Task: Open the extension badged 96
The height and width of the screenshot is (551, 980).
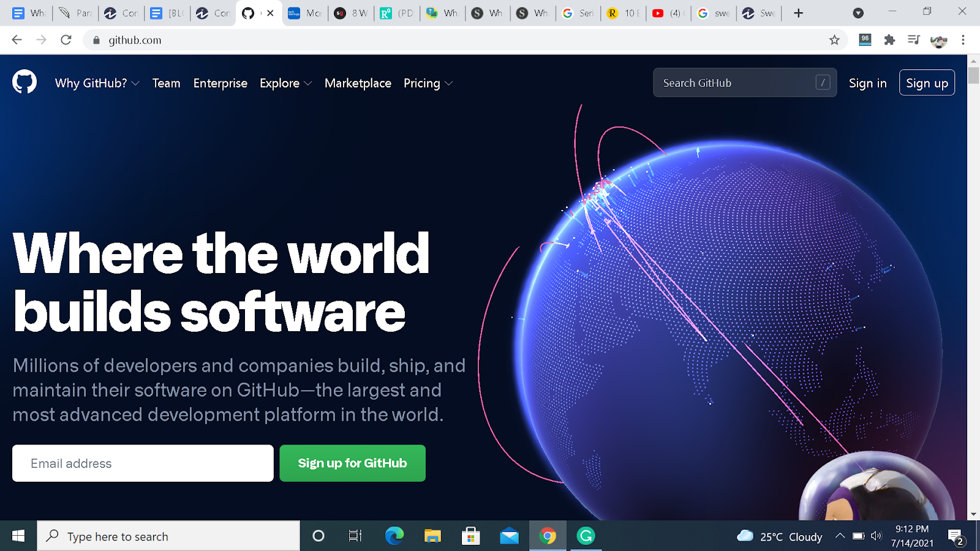Action: coord(865,40)
